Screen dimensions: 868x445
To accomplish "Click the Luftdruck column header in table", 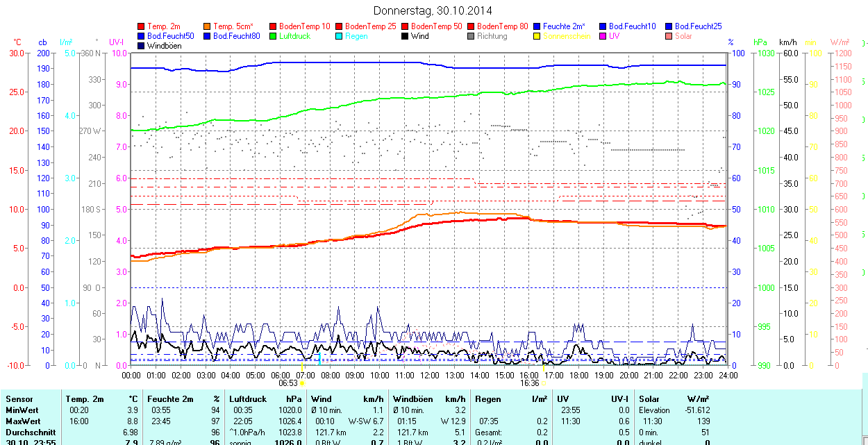I will pos(248,399).
